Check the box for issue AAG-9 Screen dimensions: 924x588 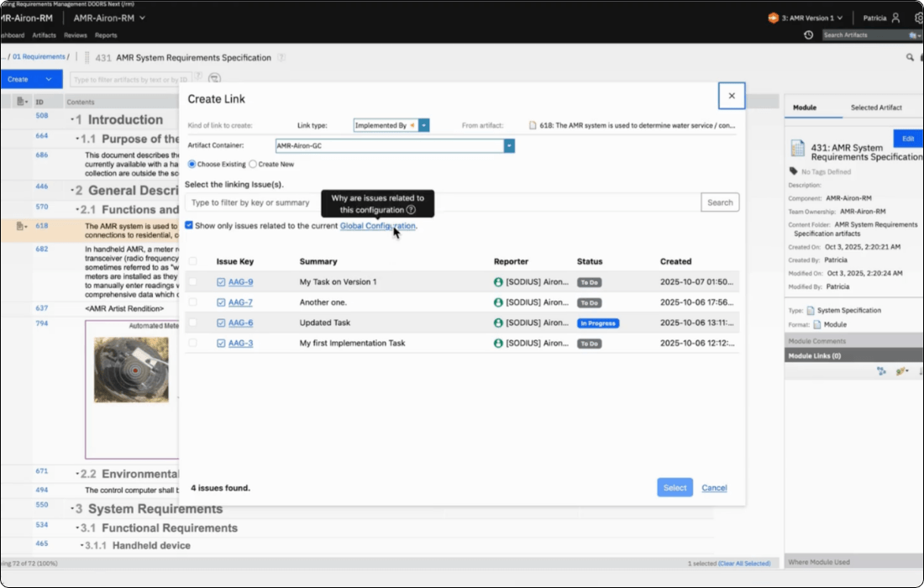[x=192, y=281]
